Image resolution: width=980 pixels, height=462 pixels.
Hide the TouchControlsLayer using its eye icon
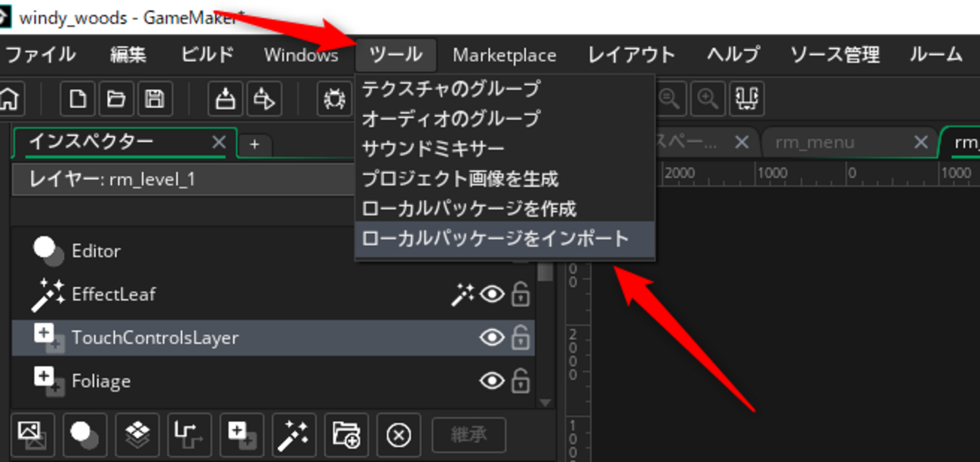click(492, 337)
